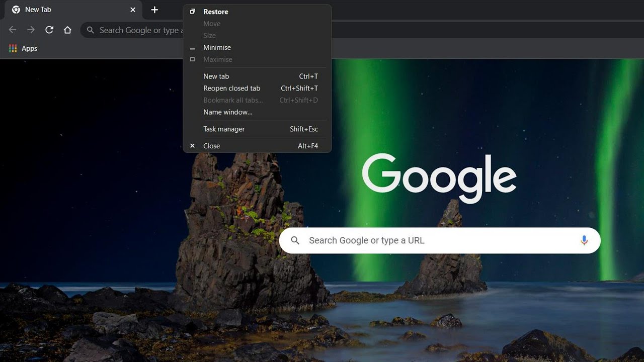Start voice search with the microphone icon
The height and width of the screenshot is (362, 644).
pyautogui.click(x=584, y=240)
